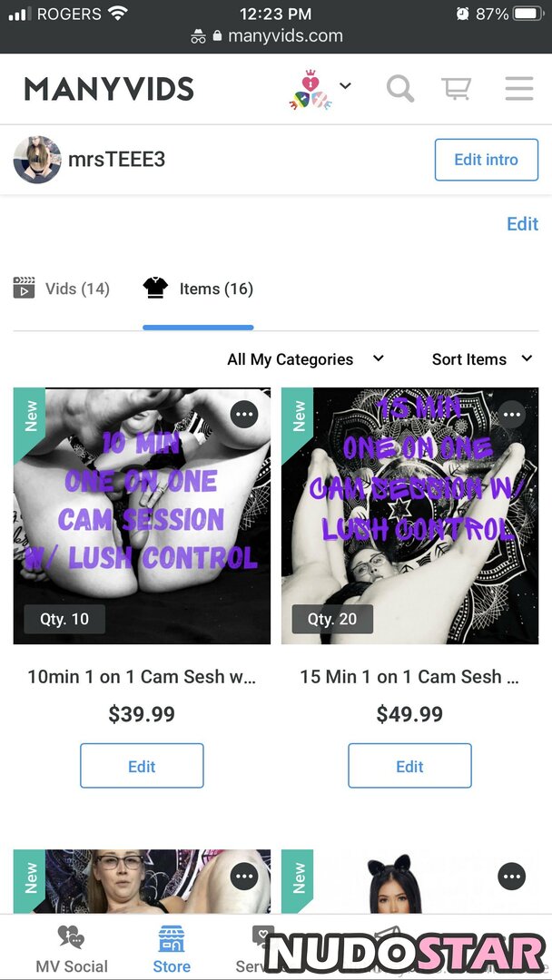This screenshot has height=980, width=552.
Task: Click Edit under the $49.99 item
Action: 409,766
